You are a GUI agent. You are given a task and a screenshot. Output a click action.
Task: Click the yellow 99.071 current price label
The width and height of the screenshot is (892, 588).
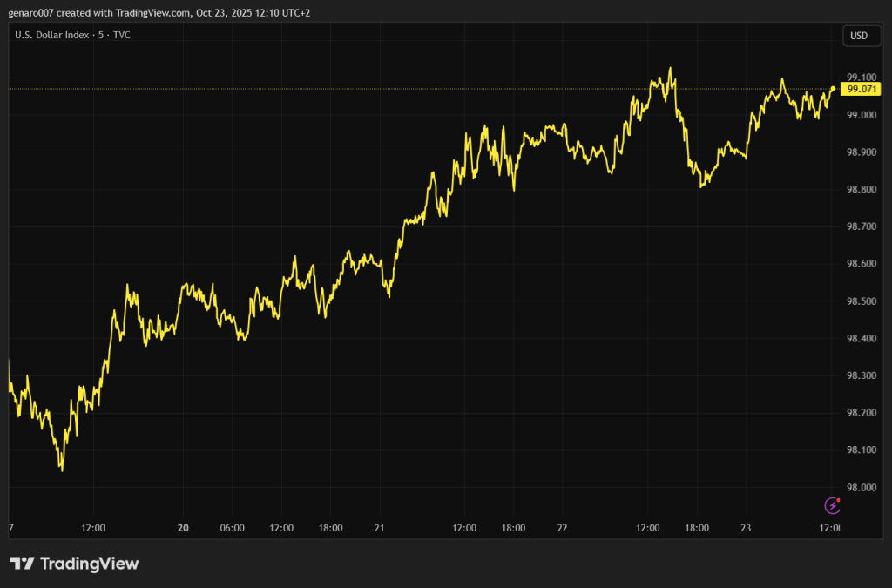point(862,89)
